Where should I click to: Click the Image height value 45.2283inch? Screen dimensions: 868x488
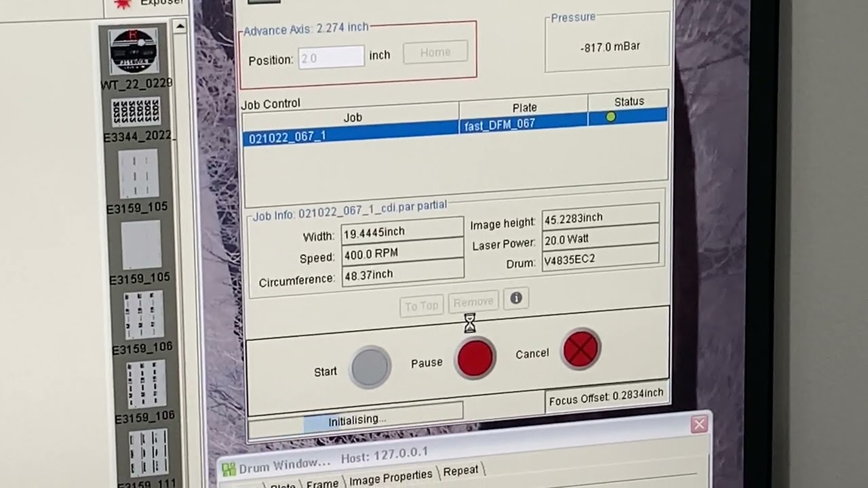pos(600,218)
